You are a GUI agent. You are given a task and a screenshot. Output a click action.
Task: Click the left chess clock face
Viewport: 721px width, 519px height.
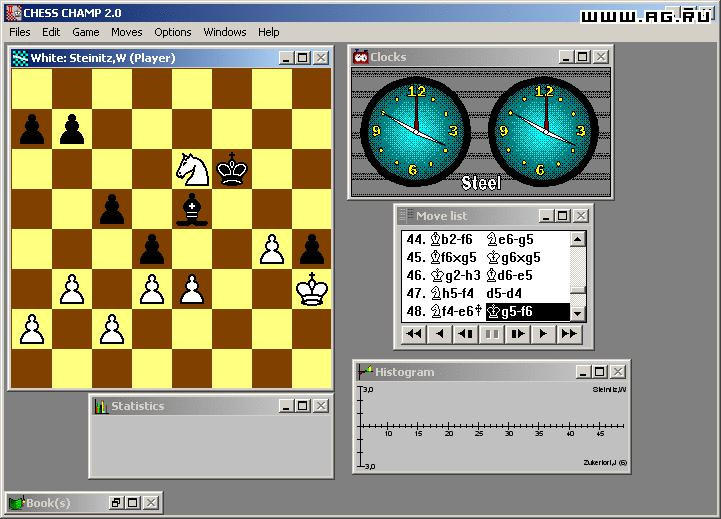tap(416, 131)
